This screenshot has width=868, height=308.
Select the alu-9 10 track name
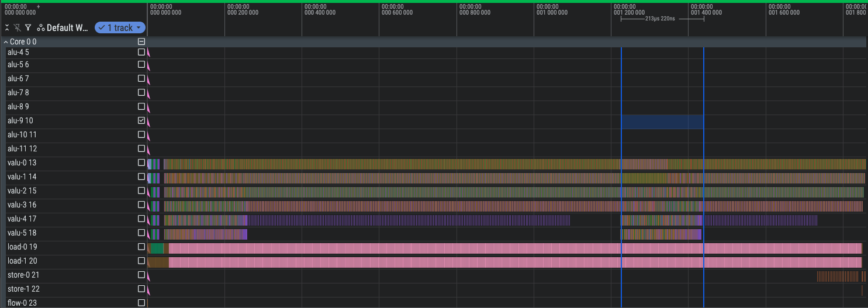[x=20, y=120]
